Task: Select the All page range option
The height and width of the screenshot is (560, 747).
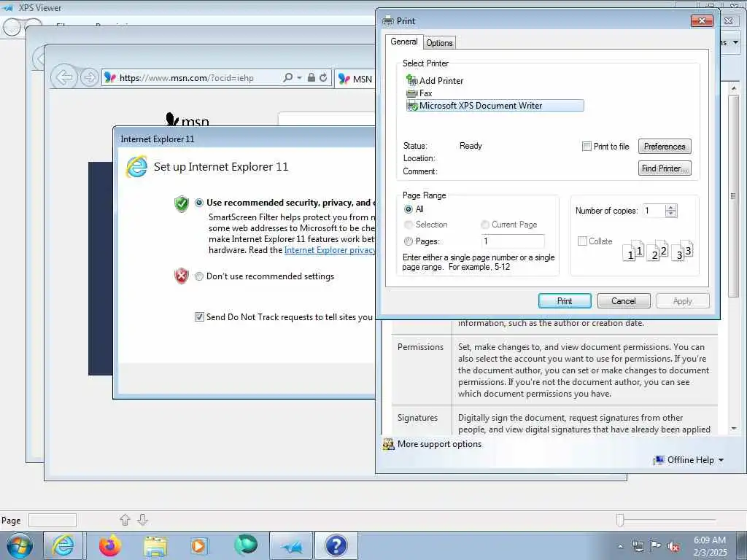Action: coord(409,209)
